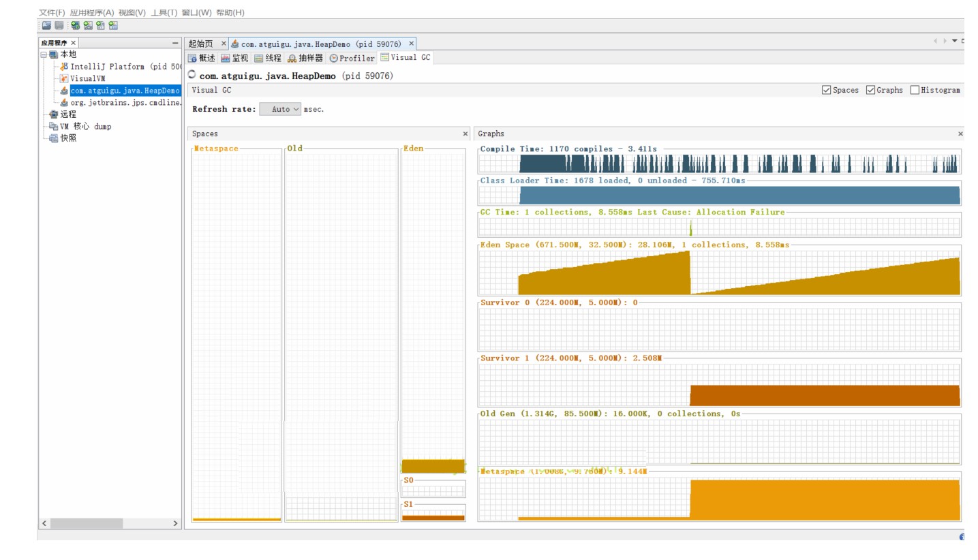
Task: Switch to the 起始页 tab
Action: coord(200,44)
